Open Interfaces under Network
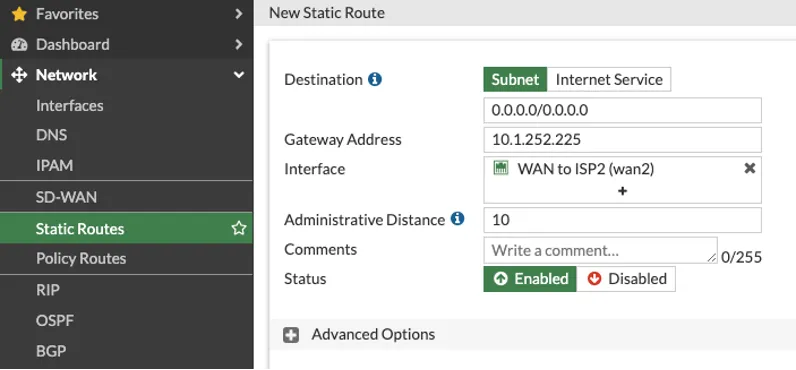796x370 pixels. 70,106
